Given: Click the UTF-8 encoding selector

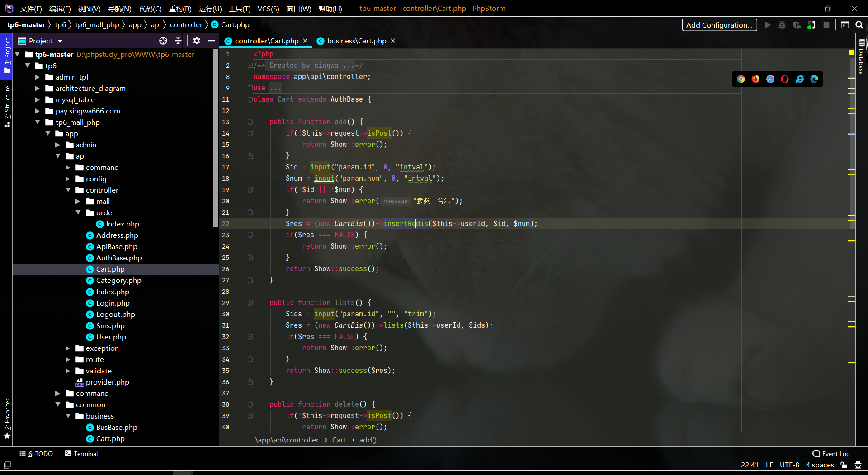Looking at the screenshot, I should (x=789, y=465).
